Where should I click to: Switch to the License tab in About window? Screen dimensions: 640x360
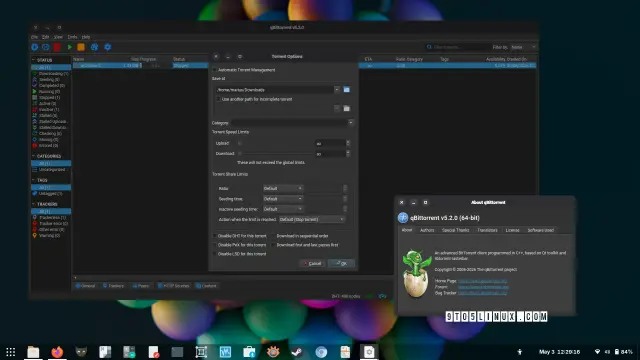coord(513,230)
